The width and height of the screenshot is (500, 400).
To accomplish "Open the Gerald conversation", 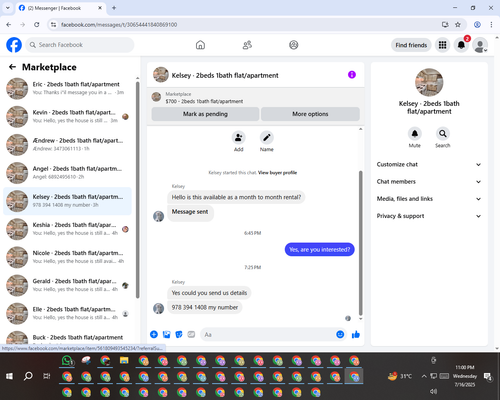I will point(68,285).
